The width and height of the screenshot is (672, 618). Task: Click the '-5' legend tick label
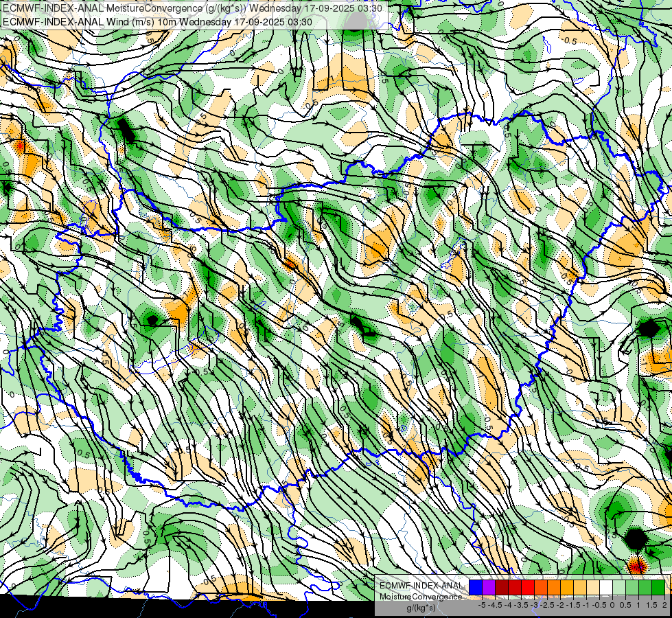pyautogui.click(x=482, y=605)
